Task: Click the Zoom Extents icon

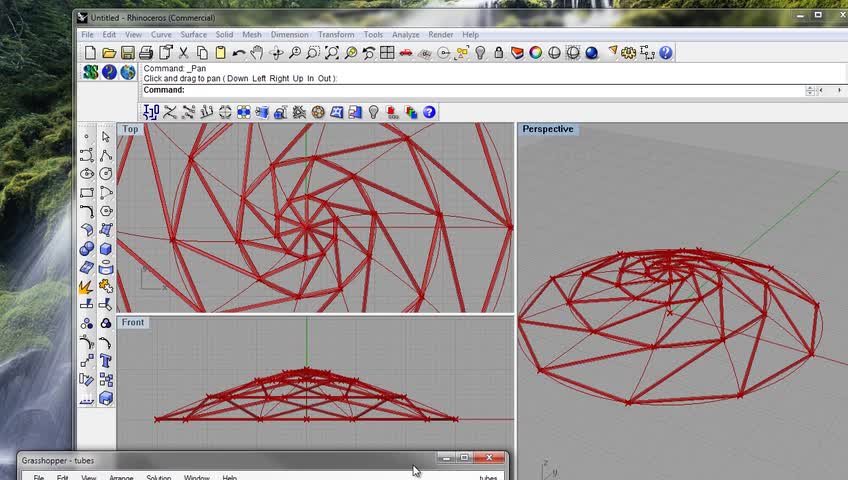Action: click(x=332, y=52)
